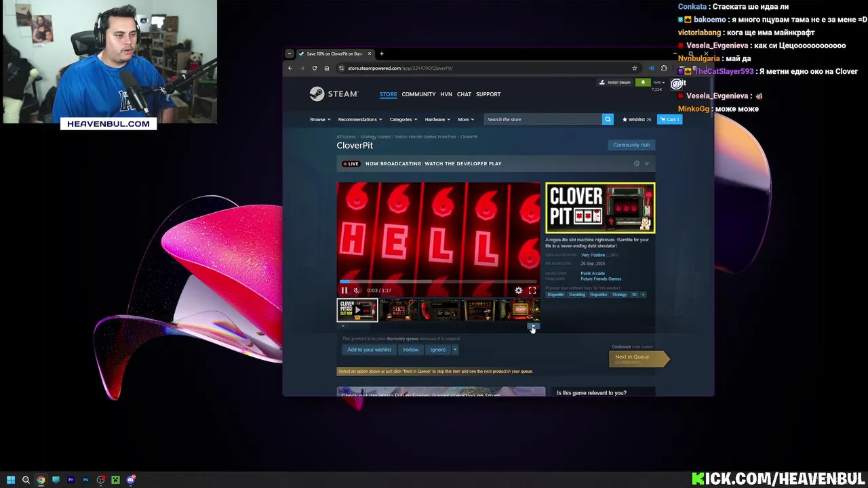Viewport: 868px width, 488px height.
Task: Bookmark page with star icon
Action: (635, 68)
